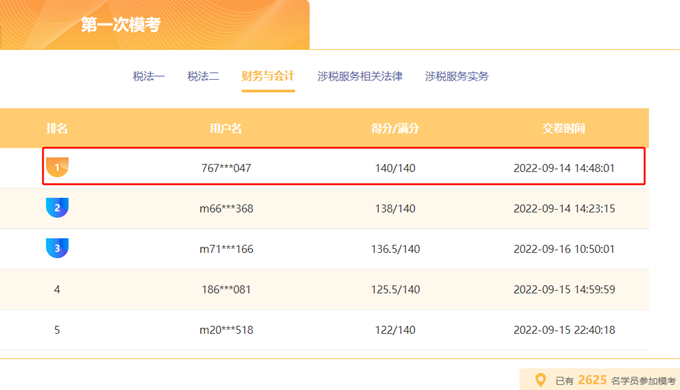The image size is (680, 390).
Task: Select username m71***166
Action: click(226, 249)
